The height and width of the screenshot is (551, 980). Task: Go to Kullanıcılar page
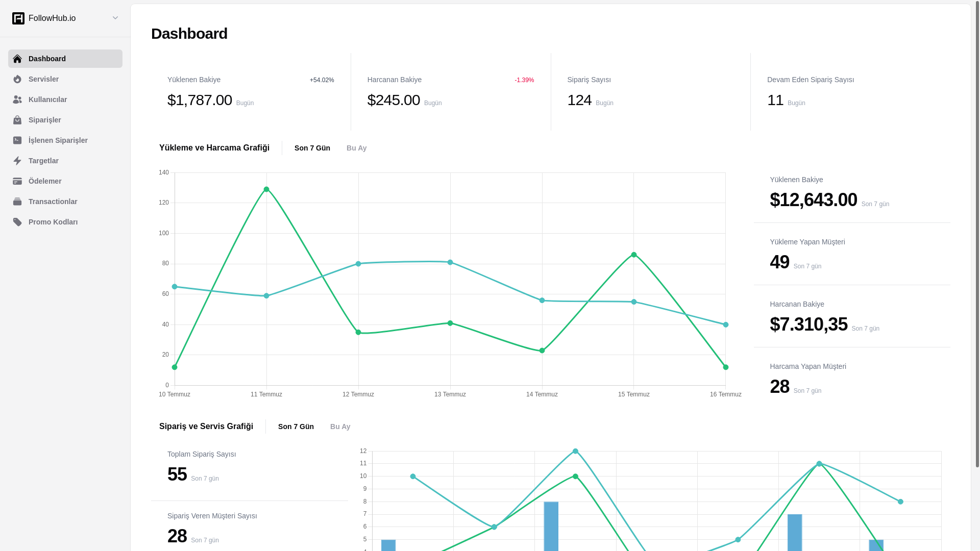coord(65,99)
